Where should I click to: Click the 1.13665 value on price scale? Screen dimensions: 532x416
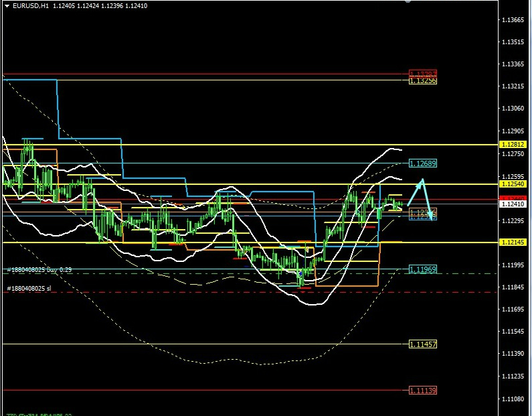(x=513, y=19)
